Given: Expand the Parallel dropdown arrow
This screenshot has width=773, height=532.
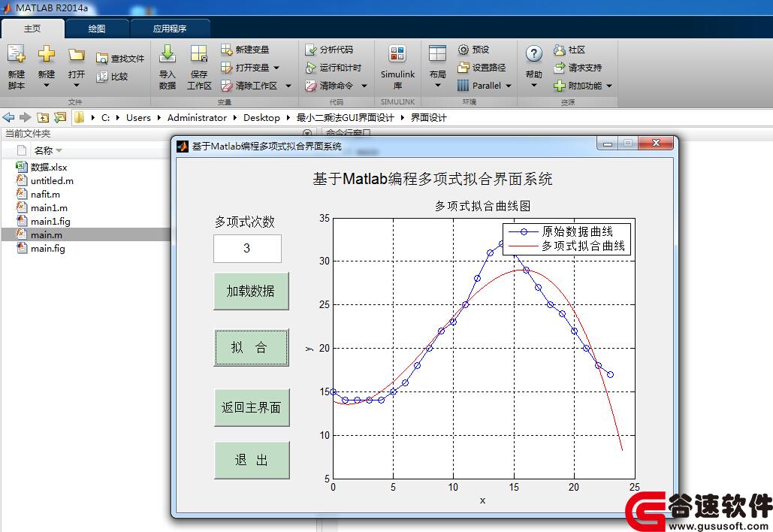Looking at the screenshot, I should point(509,86).
